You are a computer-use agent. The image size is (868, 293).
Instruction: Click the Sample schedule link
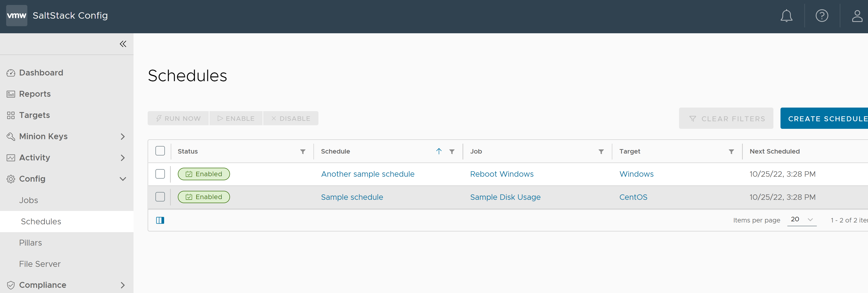tap(352, 197)
